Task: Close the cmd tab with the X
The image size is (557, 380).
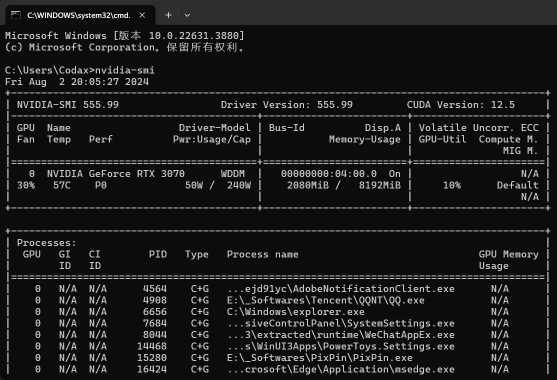Action: point(142,15)
